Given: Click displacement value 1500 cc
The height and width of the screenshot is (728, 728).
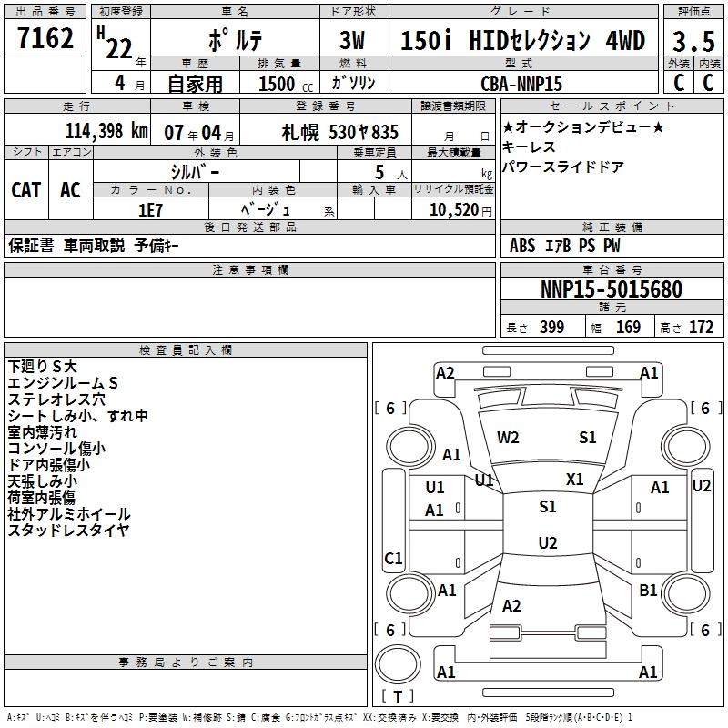Looking at the screenshot, I should 285,84.
